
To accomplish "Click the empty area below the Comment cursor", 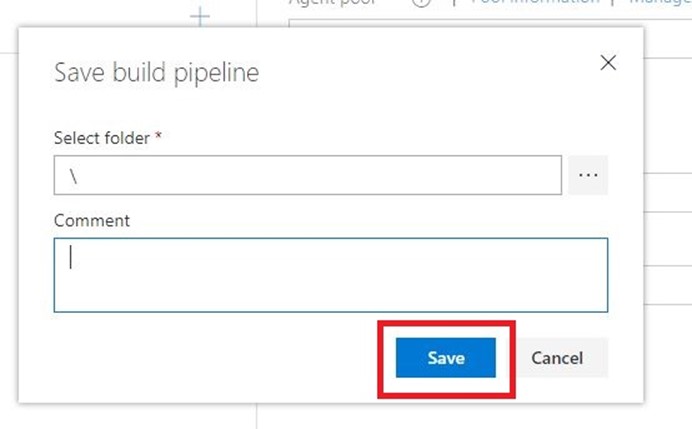I will pos(331,291).
